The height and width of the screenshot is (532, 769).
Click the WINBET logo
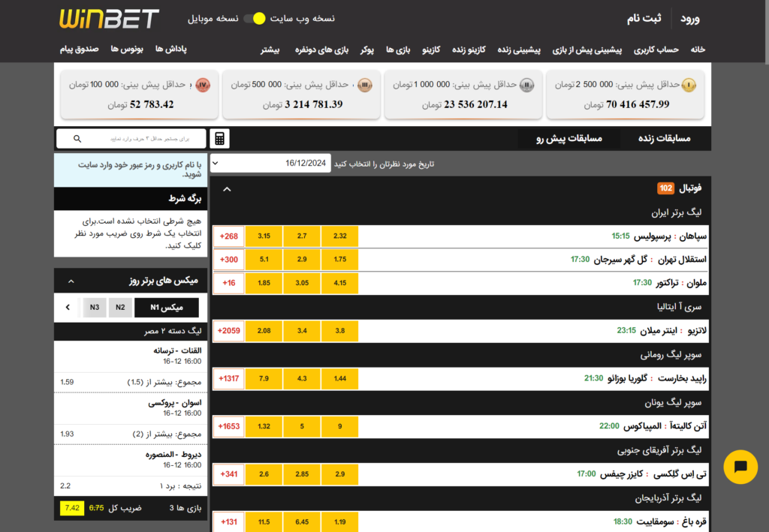(x=110, y=19)
